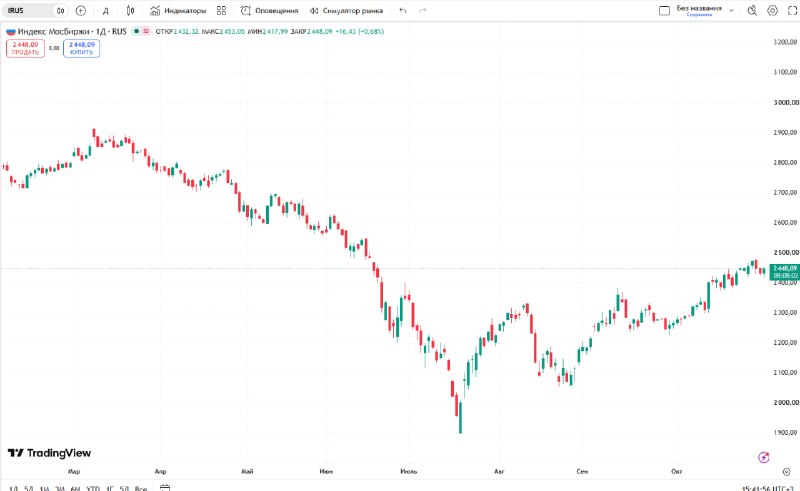Open the quick search magnifier icon
Screen dimensions: 800x491
tap(752, 10)
